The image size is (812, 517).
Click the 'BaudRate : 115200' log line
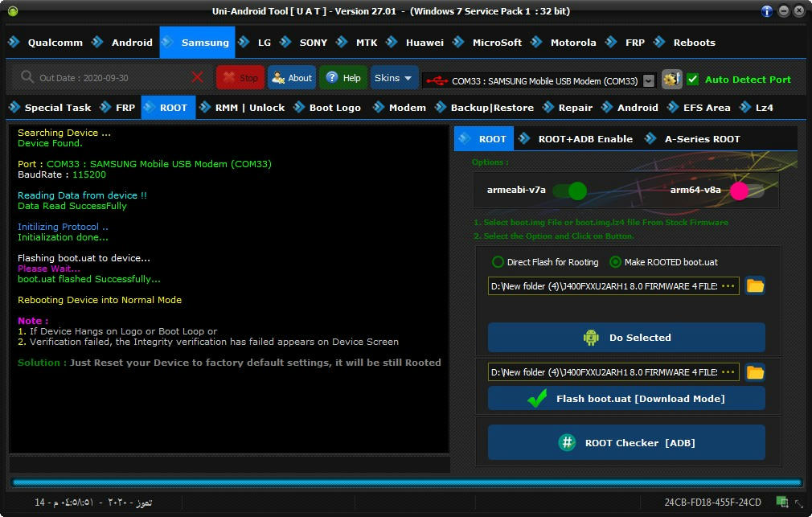tap(62, 174)
